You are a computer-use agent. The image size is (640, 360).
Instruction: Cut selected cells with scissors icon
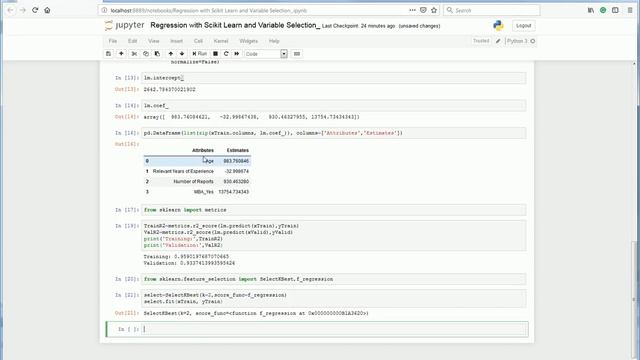point(134,54)
